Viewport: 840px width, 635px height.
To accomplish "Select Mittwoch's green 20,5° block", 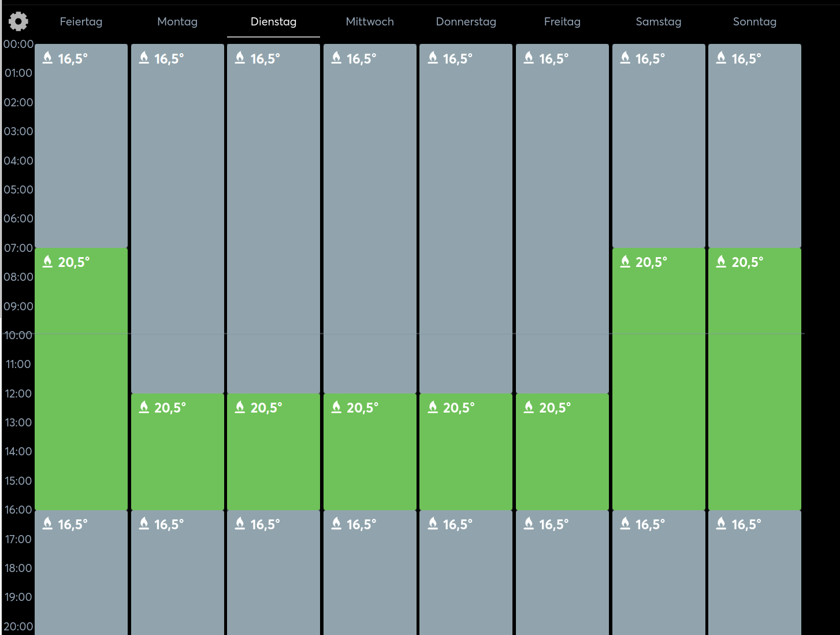I will (x=370, y=456).
